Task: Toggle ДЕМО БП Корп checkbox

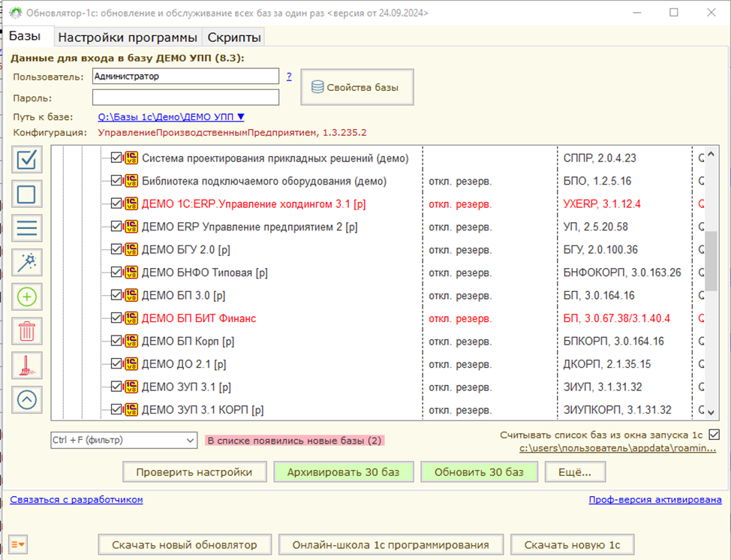Action: coord(116,341)
